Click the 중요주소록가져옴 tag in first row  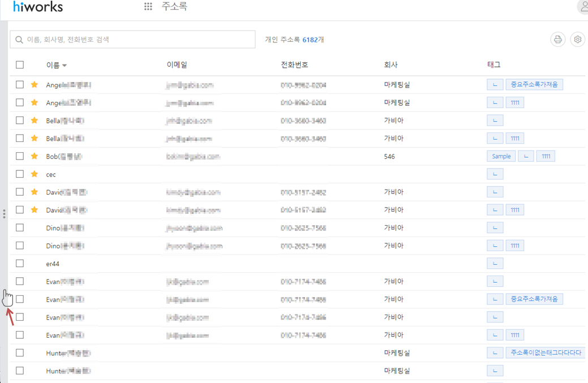534,85
